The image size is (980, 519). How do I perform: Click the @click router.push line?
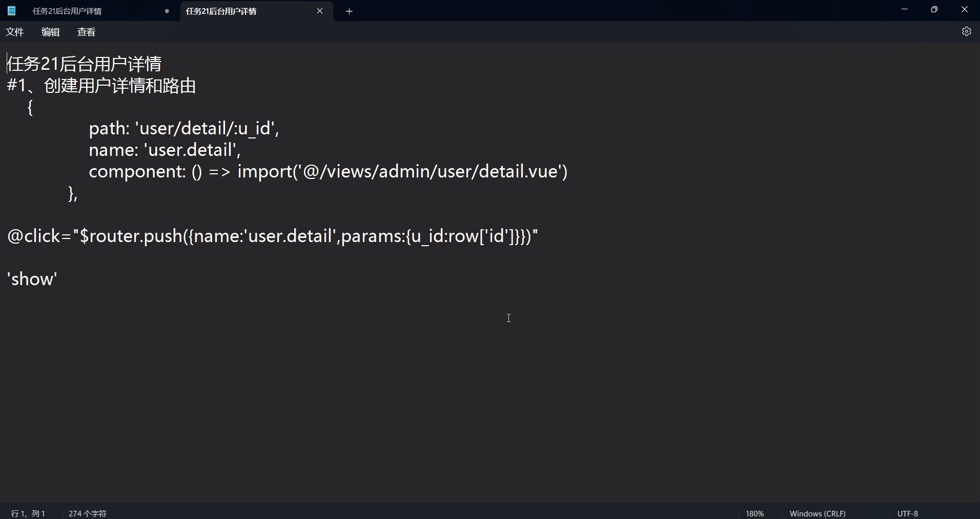point(272,236)
